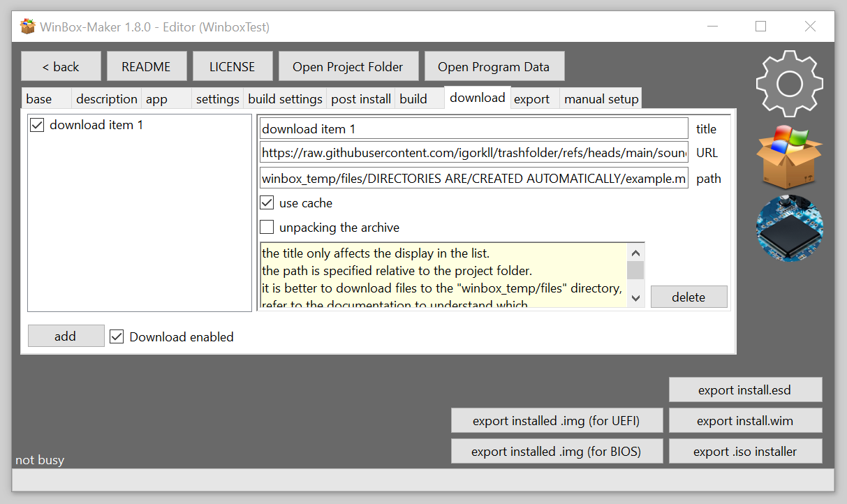This screenshot has width=847, height=504.
Task: Open the LICENSE button
Action: tap(233, 66)
